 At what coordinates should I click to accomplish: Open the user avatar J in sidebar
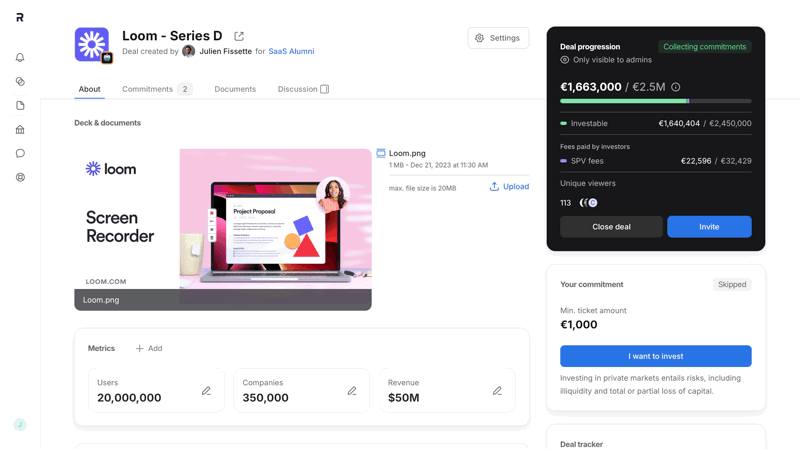(20, 425)
